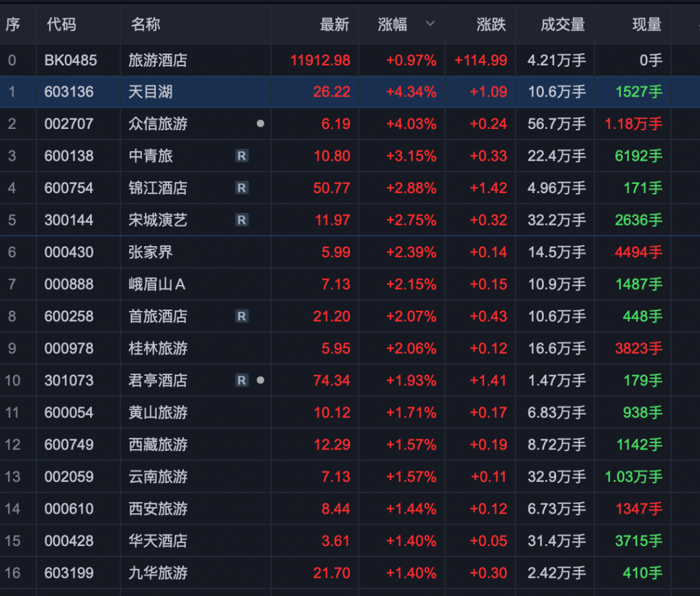Click volume 56.7万手

[x=557, y=124]
